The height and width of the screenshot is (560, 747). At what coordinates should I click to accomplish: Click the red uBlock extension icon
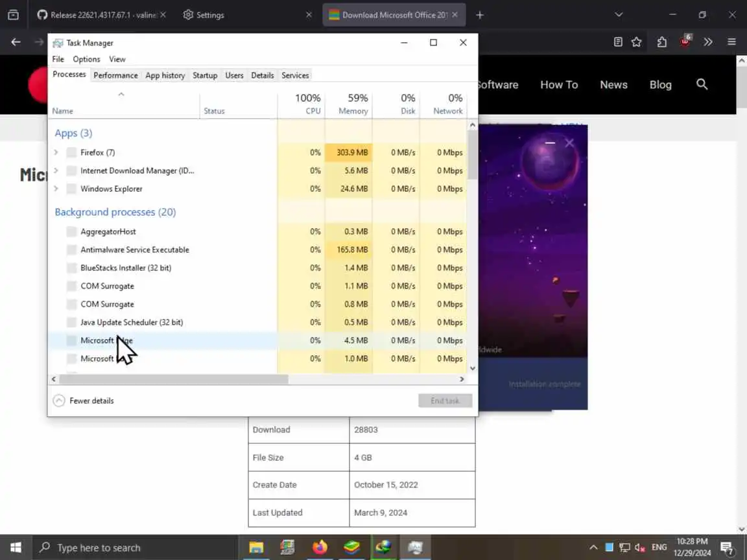coord(685,41)
